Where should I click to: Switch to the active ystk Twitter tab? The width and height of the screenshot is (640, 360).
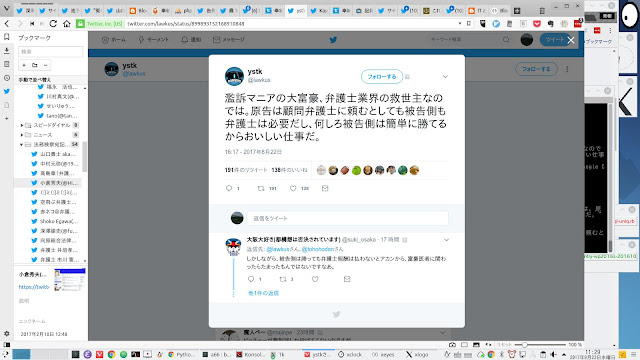(296, 11)
